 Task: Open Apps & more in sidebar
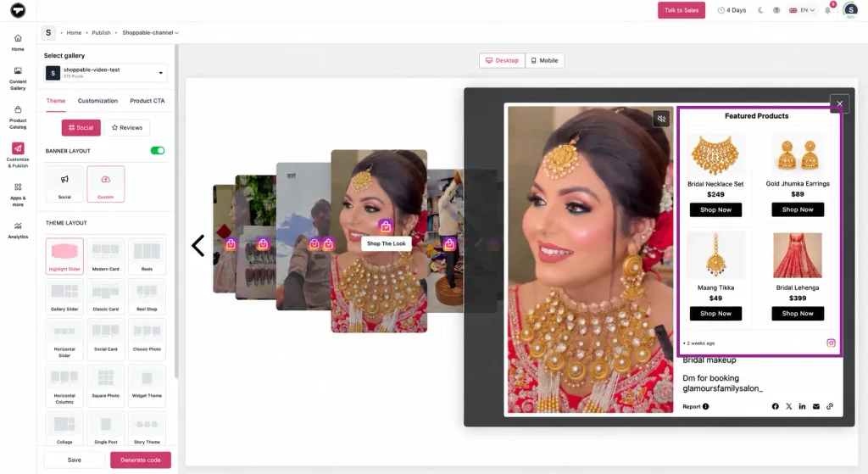point(18,195)
